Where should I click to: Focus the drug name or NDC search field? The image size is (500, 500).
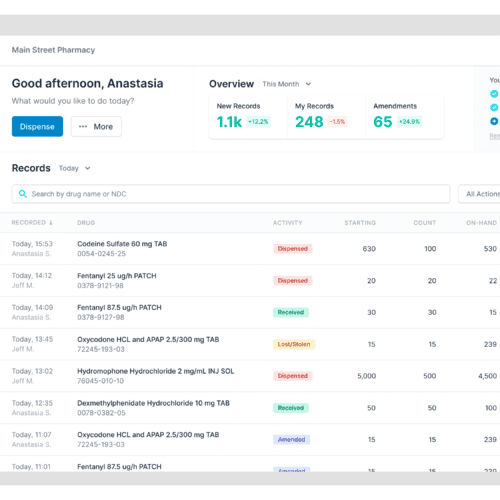pos(231,194)
